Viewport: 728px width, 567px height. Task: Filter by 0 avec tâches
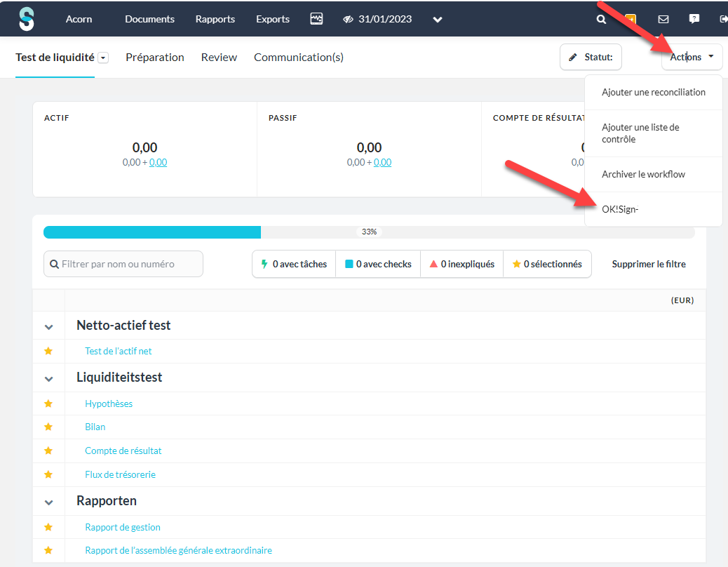pyautogui.click(x=294, y=264)
